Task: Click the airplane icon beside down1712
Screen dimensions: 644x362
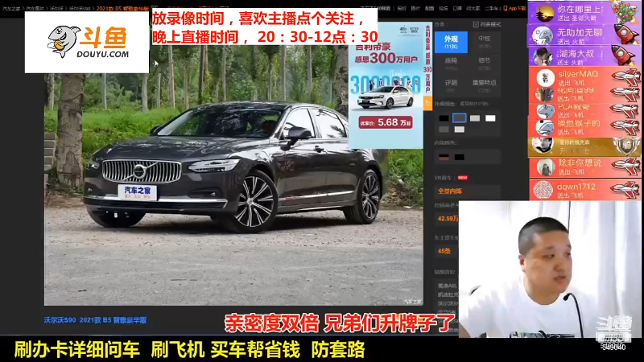Action: [x=625, y=189]
